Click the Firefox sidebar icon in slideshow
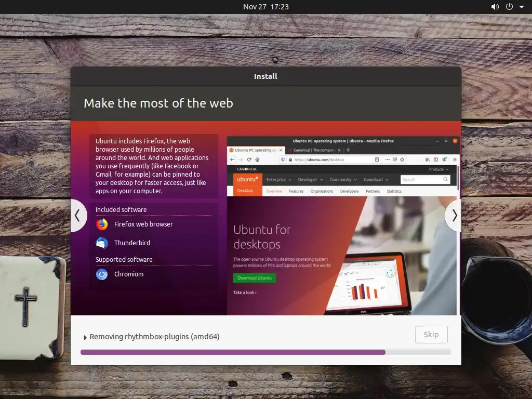Image resolution: width=532 pixels, height=399 pixels. point(436,159)
